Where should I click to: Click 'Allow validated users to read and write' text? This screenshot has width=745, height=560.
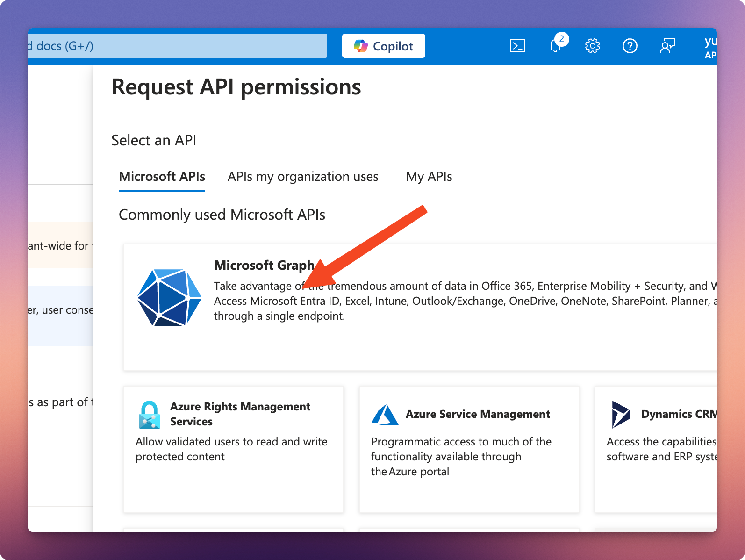tap(231, 442)
